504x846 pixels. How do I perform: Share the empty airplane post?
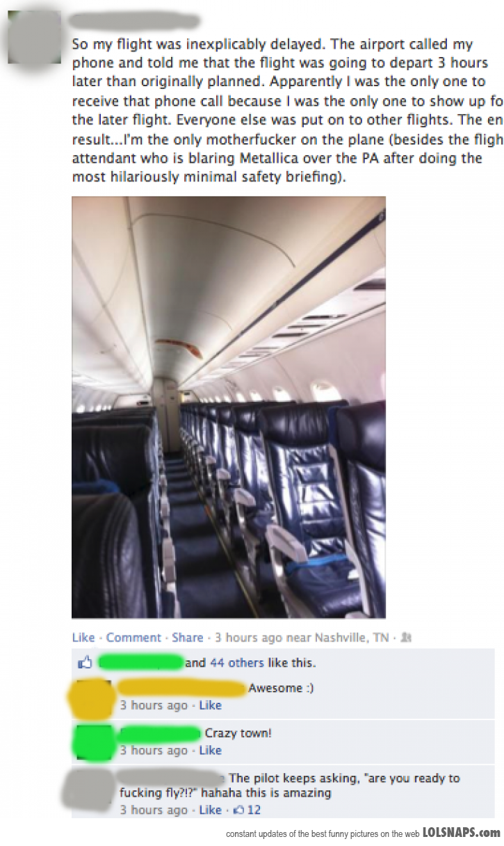(187, 637)
